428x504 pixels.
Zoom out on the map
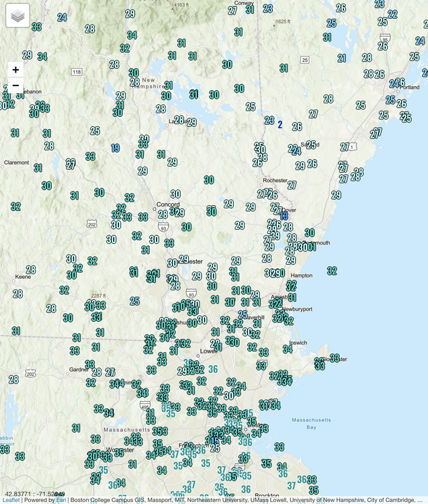point(15,86)
